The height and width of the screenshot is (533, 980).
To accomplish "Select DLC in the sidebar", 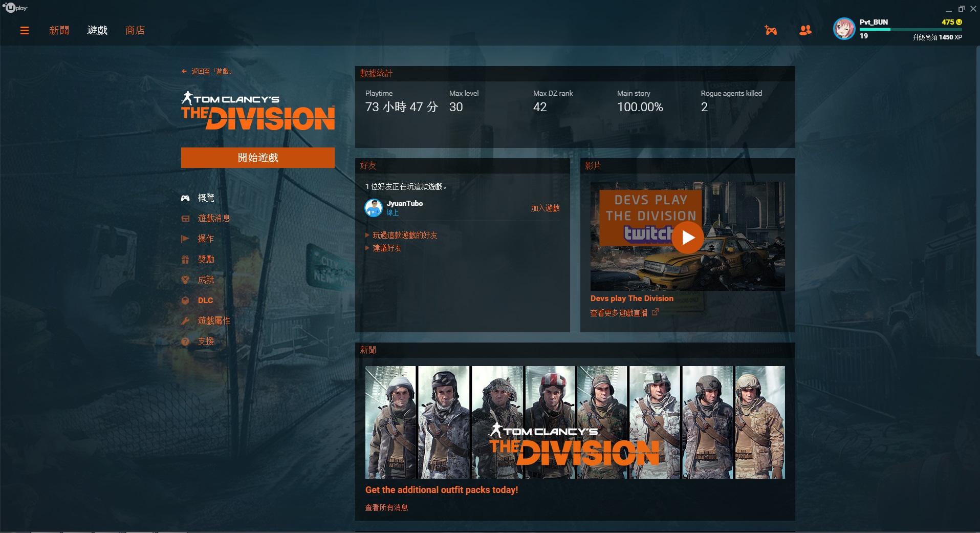I will [205, 301].
